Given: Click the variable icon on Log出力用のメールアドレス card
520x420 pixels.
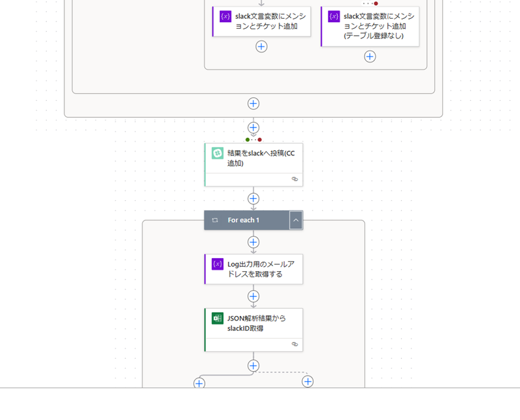Looking at the screenshot, I should 218,264.
